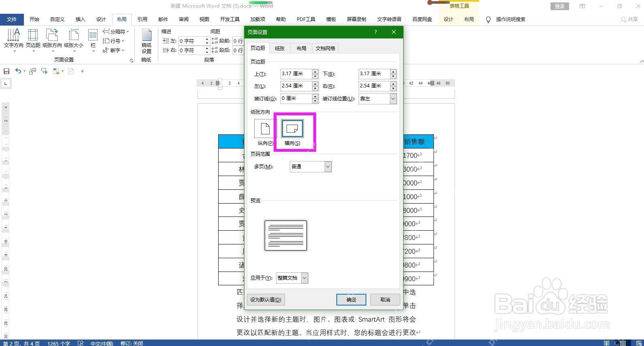Switch to the 文档网格 tab in the dialog

[x=325, y=48]
